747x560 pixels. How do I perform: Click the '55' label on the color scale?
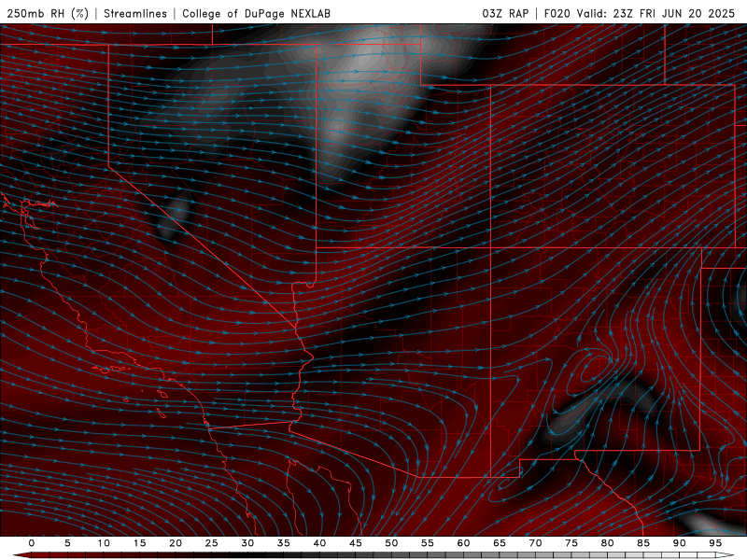point(428,543)
